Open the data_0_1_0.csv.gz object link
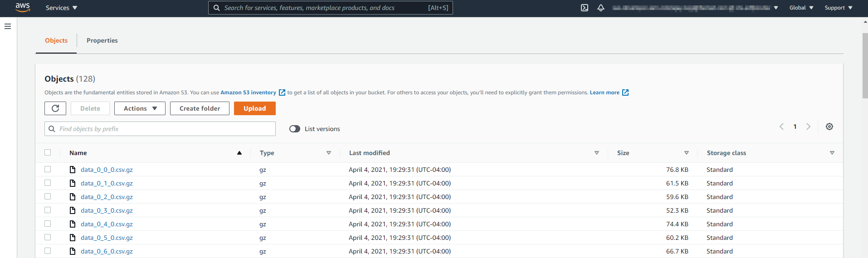 coord(107,183)
